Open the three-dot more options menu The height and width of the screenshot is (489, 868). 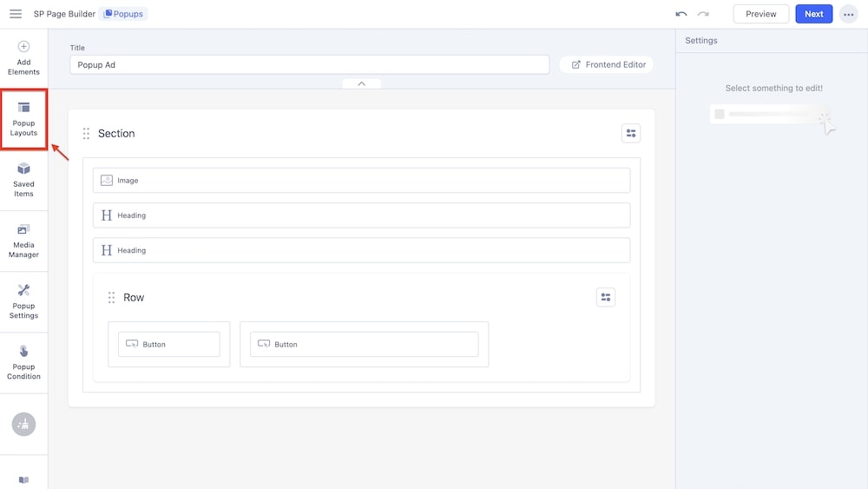pyautogui.click(x=847, y=14)
